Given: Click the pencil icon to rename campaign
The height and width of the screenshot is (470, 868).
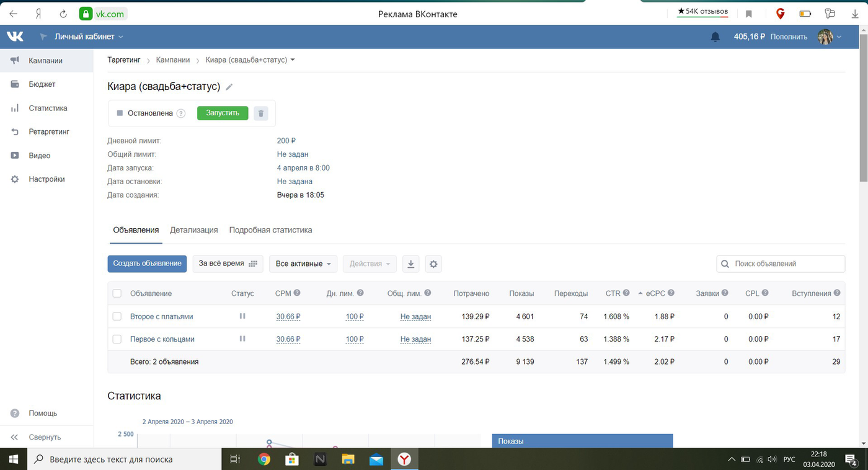Looking at the screenshot, I should (x=229, y=87).
